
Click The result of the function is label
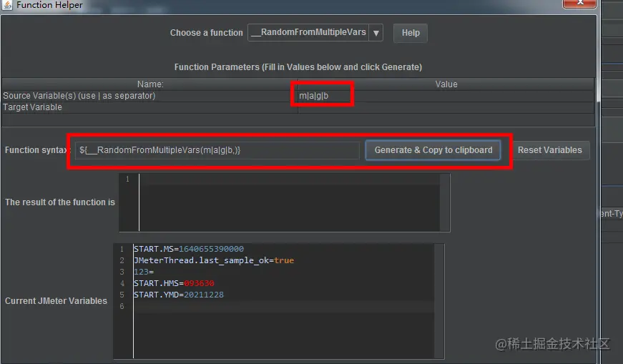(60, 202)
